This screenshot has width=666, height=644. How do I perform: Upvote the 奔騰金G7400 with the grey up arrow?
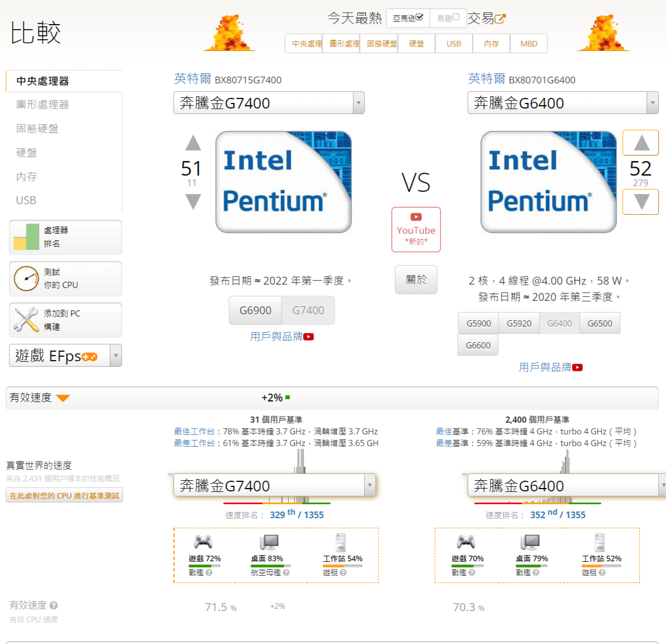click(x=193, y=143)
